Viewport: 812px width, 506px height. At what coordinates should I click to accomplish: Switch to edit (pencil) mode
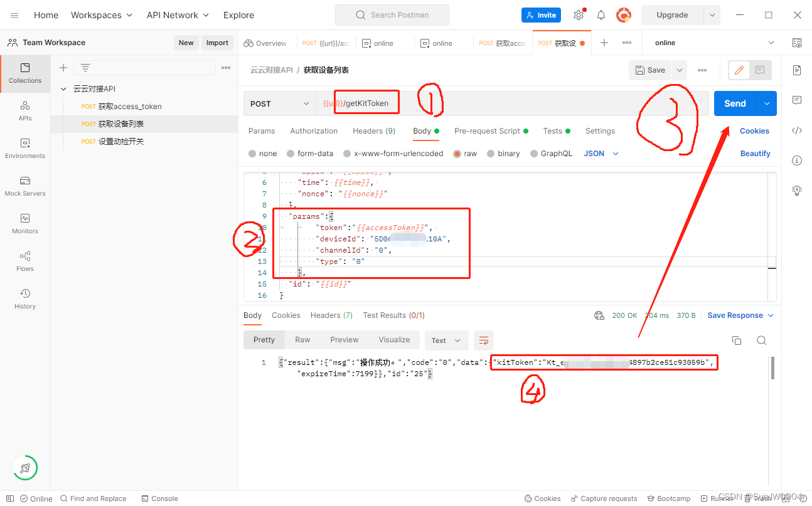click(739, 70)
